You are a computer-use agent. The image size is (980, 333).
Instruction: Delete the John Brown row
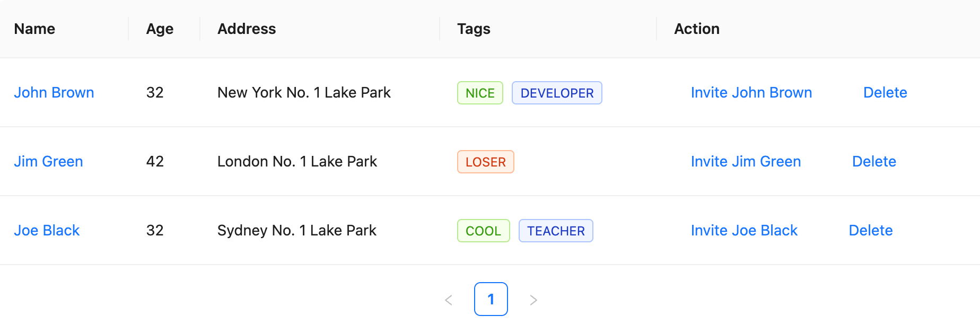885,92
